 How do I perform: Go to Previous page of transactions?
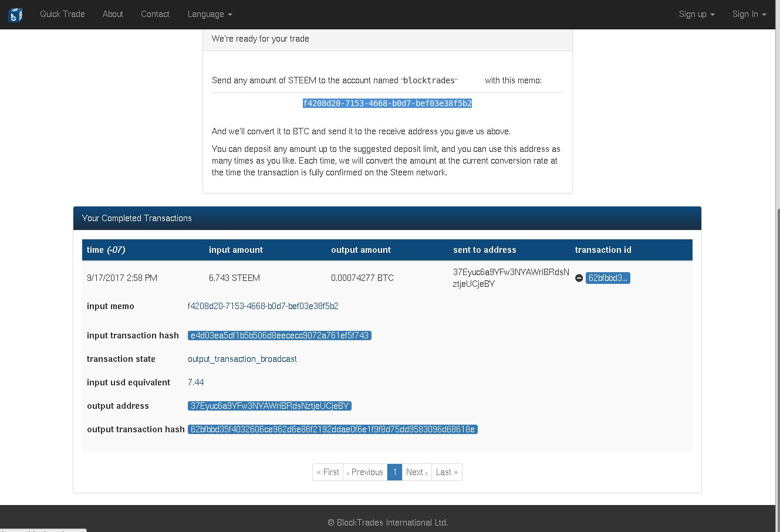365,472
